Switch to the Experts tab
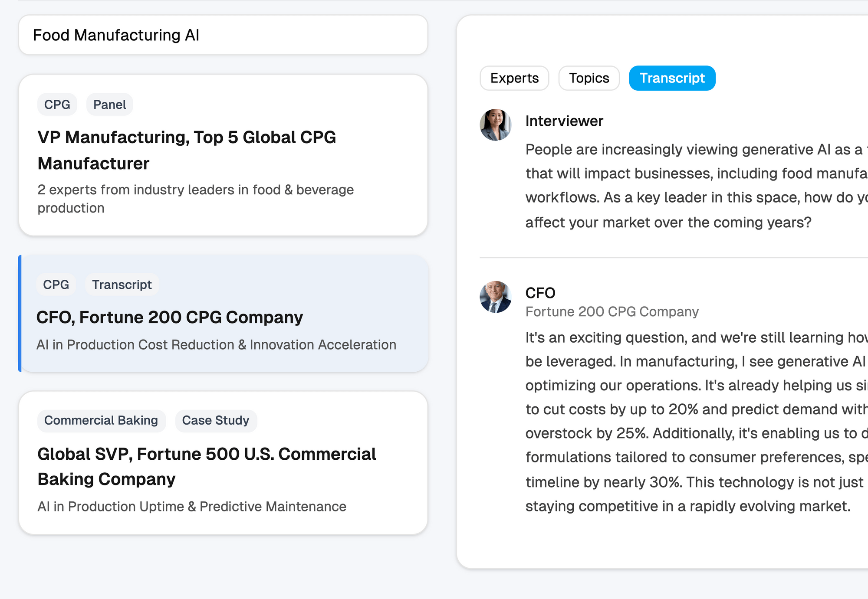The height and width of the screenshot is (599, 868). tap(514, 78)
